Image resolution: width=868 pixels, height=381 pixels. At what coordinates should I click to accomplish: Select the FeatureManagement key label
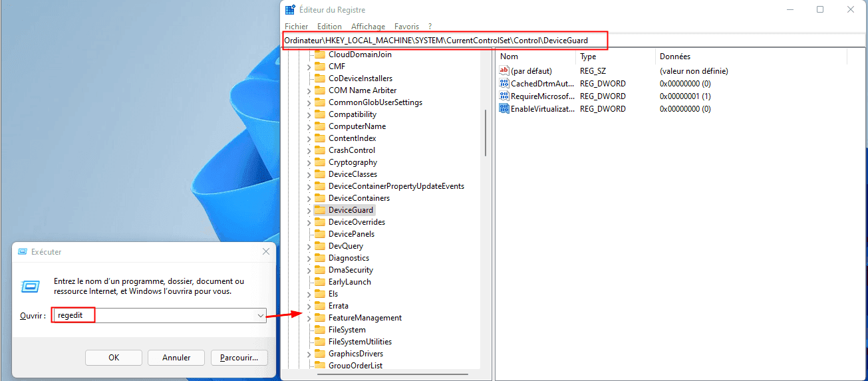click(x=365, y=318)
